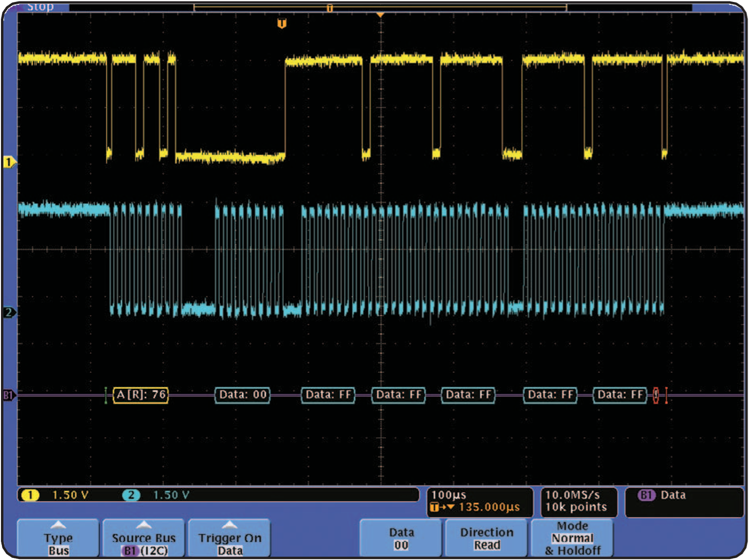Image resolution: width=751 pixels, height=560 pixels.
Task: Toggle the Direction Read setting
Action: [486, 538]
